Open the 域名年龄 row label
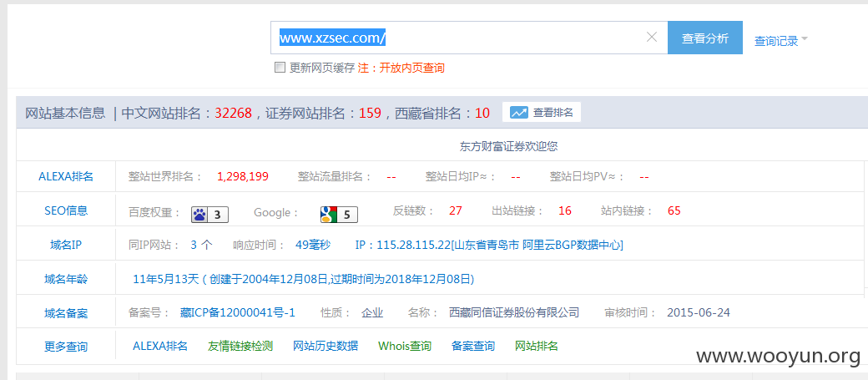This screenshot has width=868, height=380. click(x=66, y=279)
